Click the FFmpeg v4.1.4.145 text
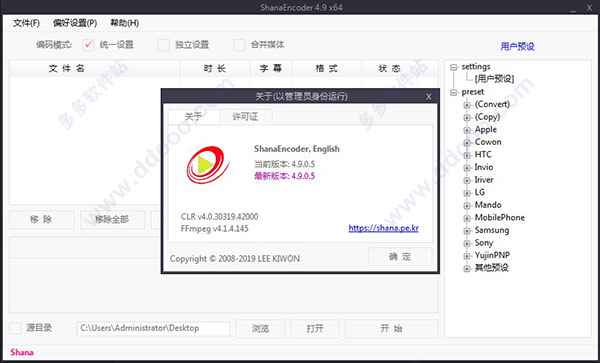Viewport: 600px width, 363px height. [x=215, y=229]
